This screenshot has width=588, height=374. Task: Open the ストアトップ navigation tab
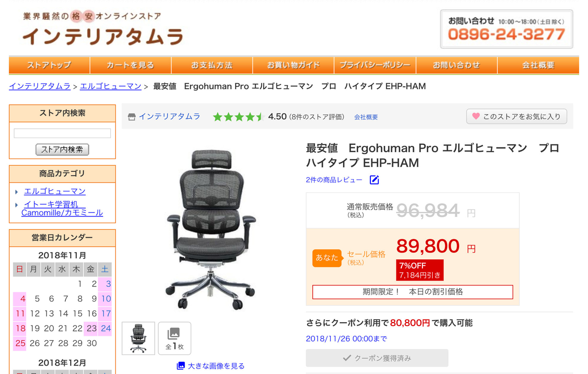[49, 65]
